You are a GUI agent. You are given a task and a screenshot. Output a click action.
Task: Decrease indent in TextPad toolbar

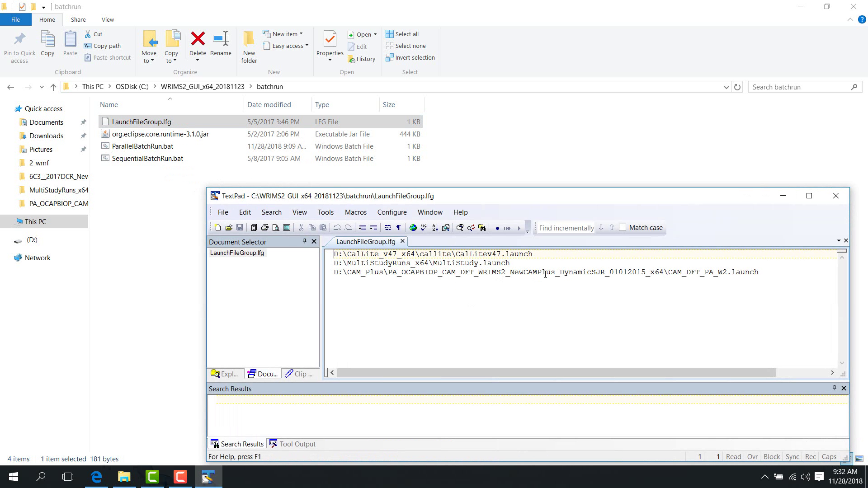[x=362, y=228]
